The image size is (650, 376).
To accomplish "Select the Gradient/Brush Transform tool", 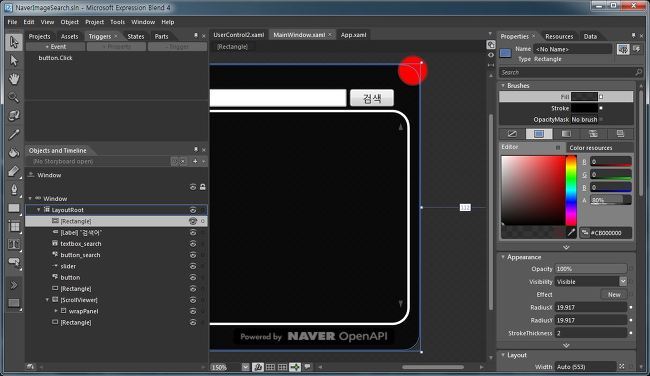I will [14, 171].
